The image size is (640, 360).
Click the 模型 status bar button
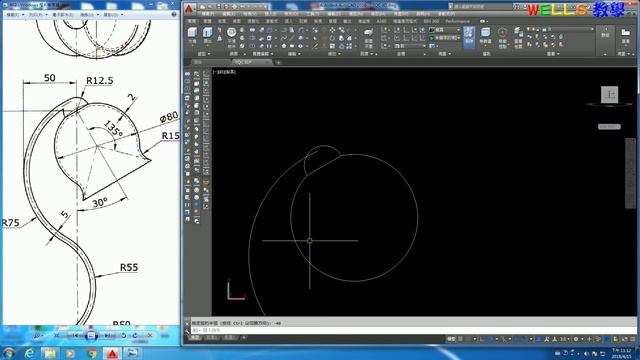pos(451,339)
